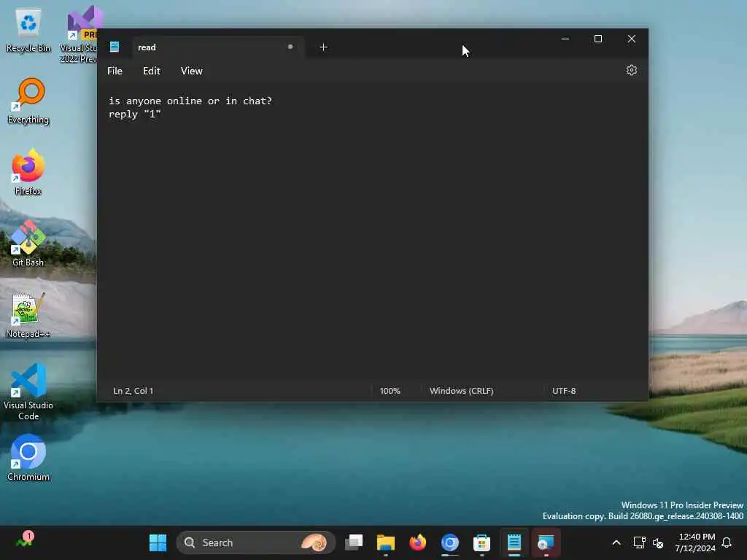Open network status in system tray

(639, 542)
